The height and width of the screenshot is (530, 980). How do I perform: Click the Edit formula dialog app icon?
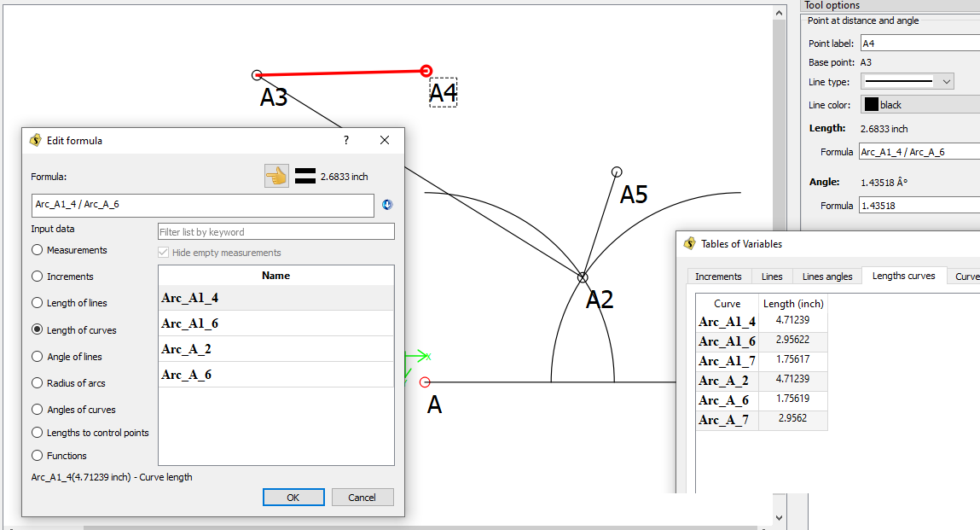click(x=36, y=140)
